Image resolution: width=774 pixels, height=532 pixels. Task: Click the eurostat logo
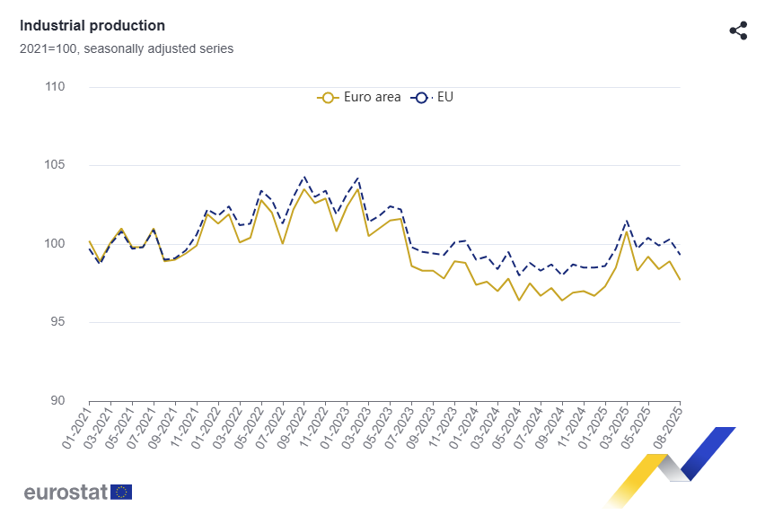[x=66, y=492]
